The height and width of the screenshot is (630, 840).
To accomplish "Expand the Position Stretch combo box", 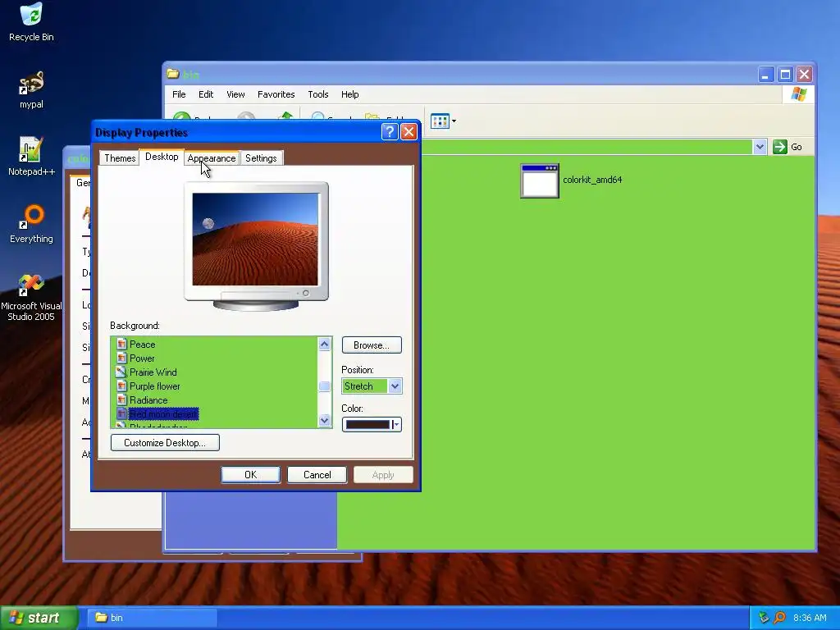I will pos(395,386).
